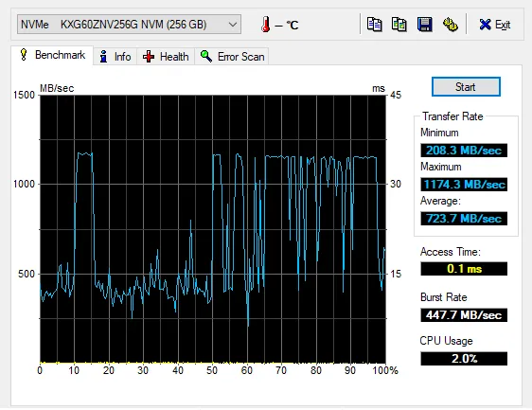Click the CPU Usage label

(446, 341)
